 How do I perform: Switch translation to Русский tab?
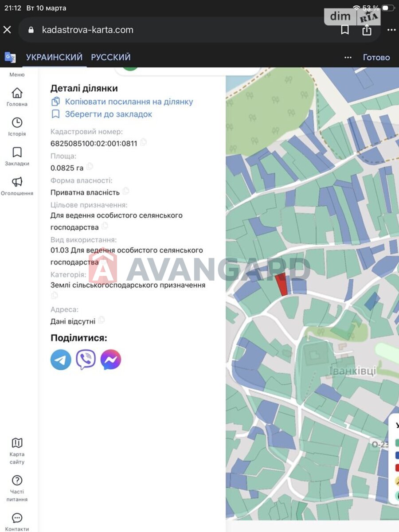click(x=111, y=57)
